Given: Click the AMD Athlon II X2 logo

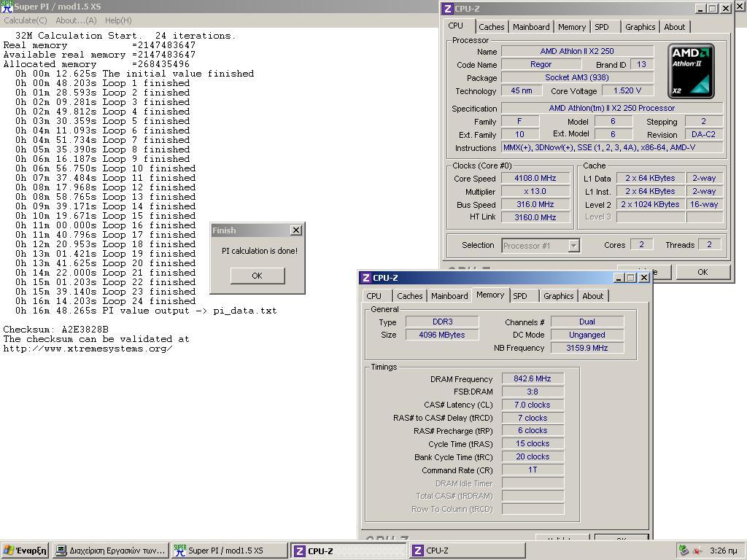Looking at the screenshot, I should click(691, 71).
